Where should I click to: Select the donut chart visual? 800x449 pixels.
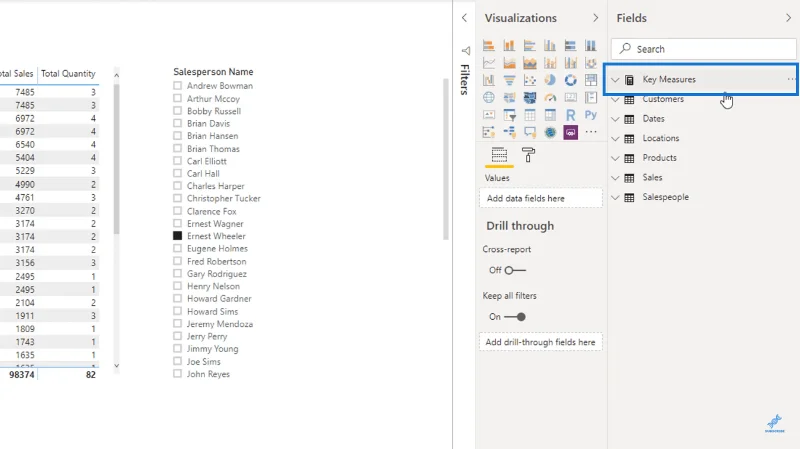click(570, 80)
